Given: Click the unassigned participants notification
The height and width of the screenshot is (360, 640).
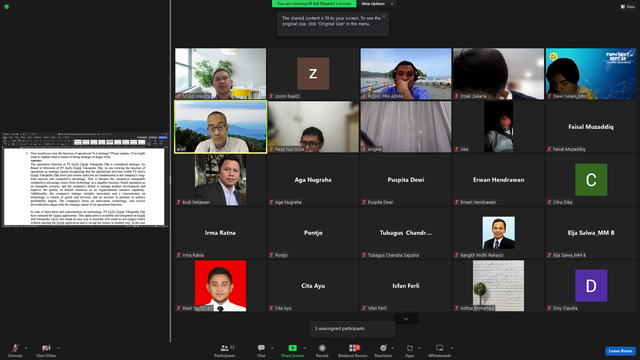Looking at the screenshot, I should point(353,329).
